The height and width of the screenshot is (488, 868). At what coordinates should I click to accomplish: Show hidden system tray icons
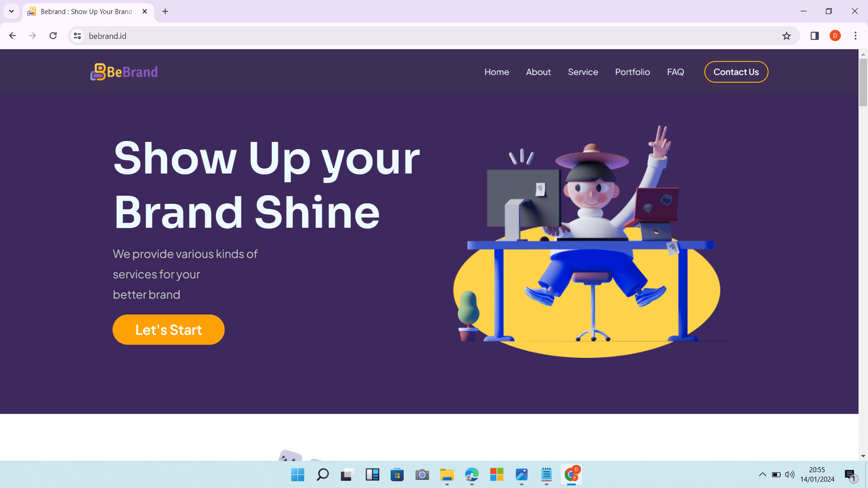pyautogui.click(x=762, y=474)
